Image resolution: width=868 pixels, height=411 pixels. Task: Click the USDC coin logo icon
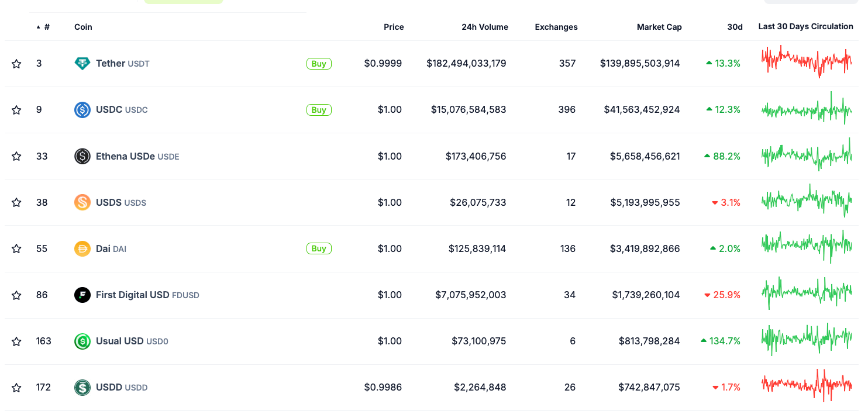[82, 110]
